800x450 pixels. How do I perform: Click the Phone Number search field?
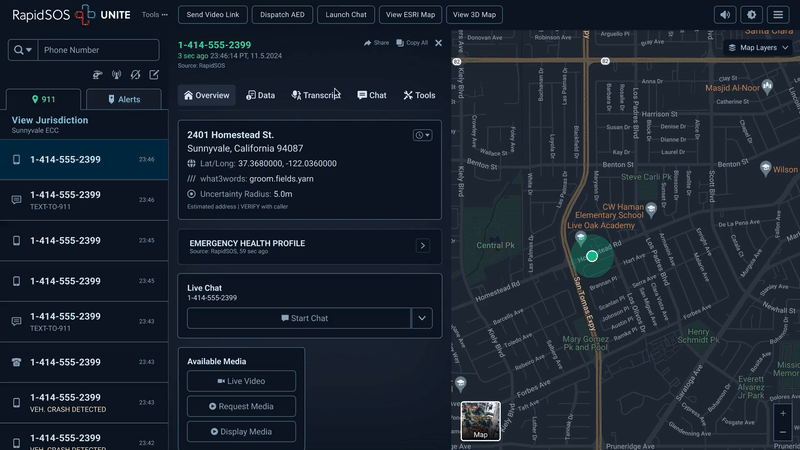[98, 50]
